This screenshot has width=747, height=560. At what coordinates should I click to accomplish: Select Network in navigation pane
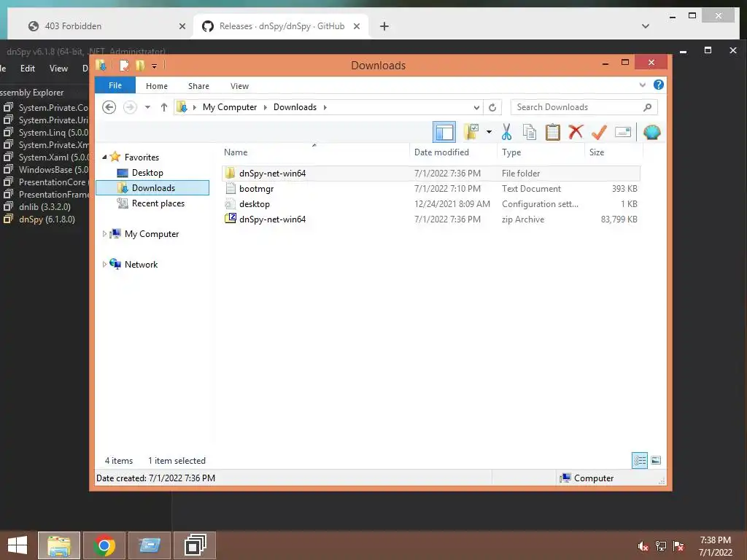(x=141, y=264)
